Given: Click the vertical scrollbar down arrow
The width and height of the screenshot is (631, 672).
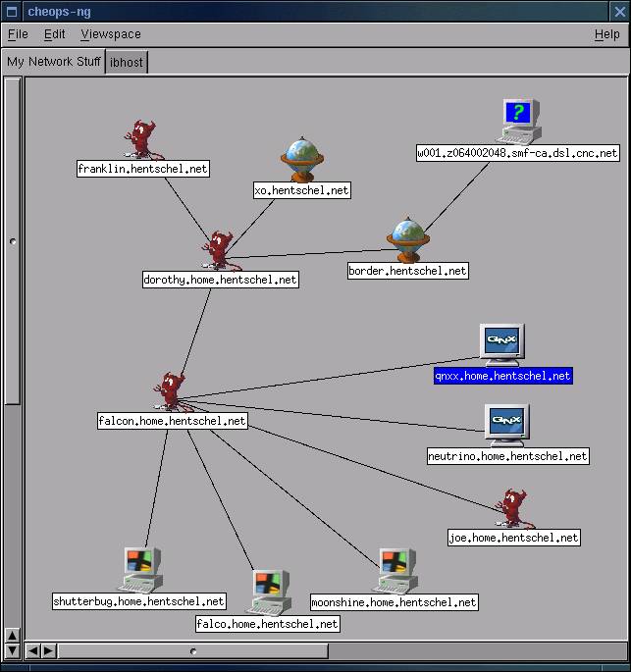Looking at the screenshot, I should [13, 650].
